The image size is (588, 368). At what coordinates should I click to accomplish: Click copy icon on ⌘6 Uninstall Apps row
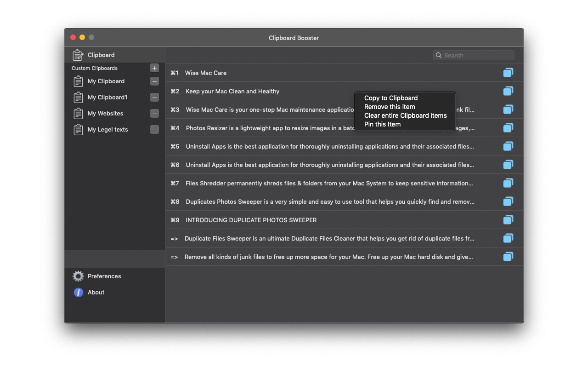pyautogui.click(x=508, y=165)
